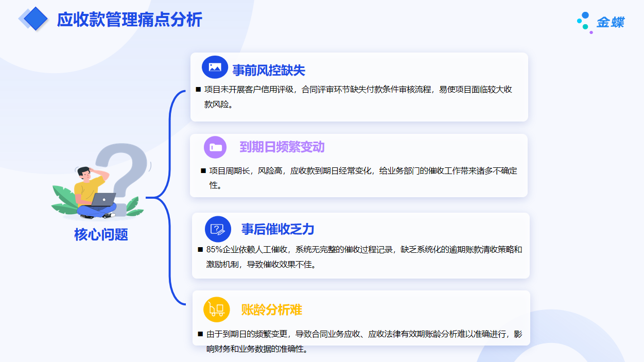Click the yellow heading 账龄分析难
Viewport: 644px width, 362px height.
(271, 310)
